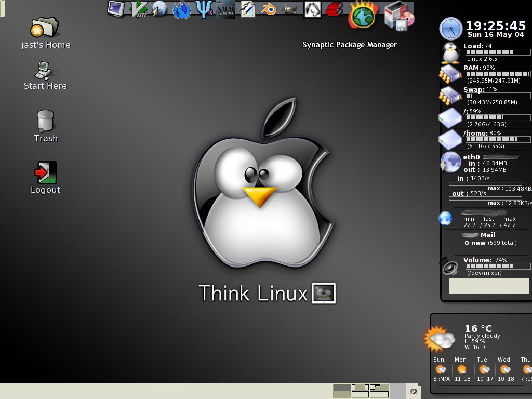
Task: Open the Trash on the desktop
Action: (x=45, y=121)
